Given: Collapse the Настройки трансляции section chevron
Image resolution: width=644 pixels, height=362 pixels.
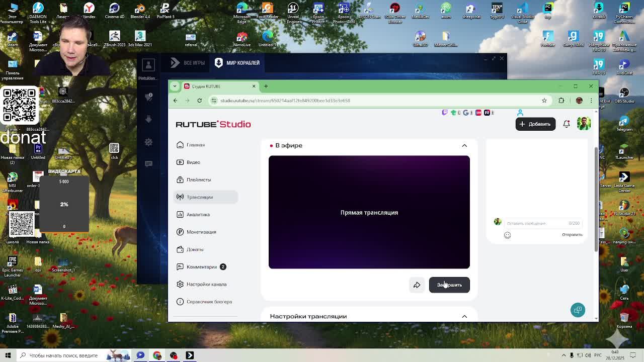Looking at the screenshot, I should [464, 316].
